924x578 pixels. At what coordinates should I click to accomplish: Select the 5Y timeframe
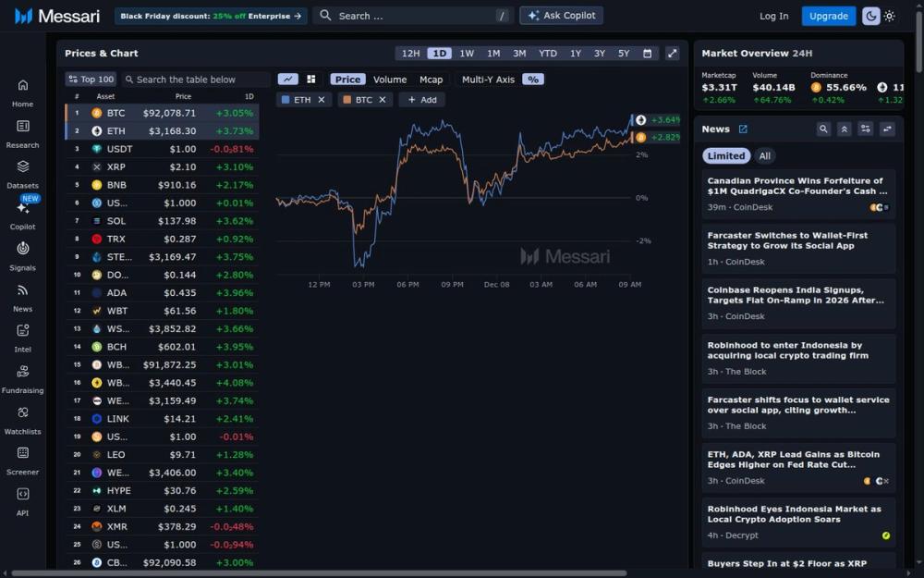624,53
